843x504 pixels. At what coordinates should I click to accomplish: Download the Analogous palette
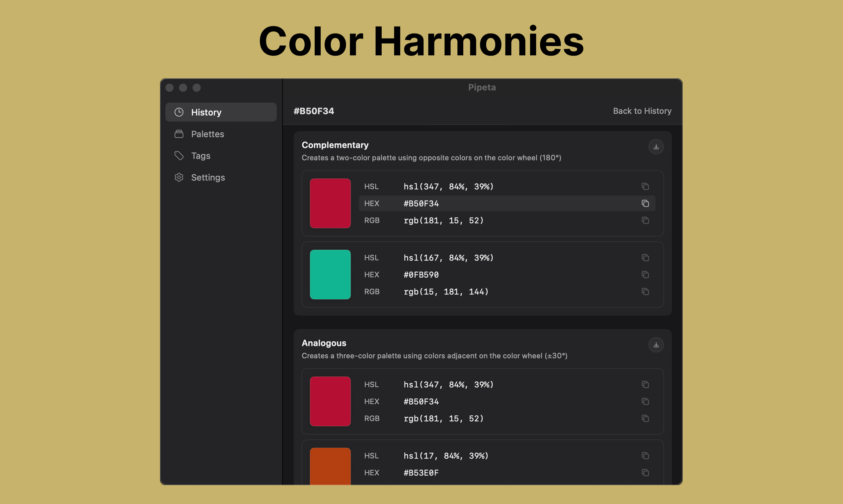[x=656, y=345]
